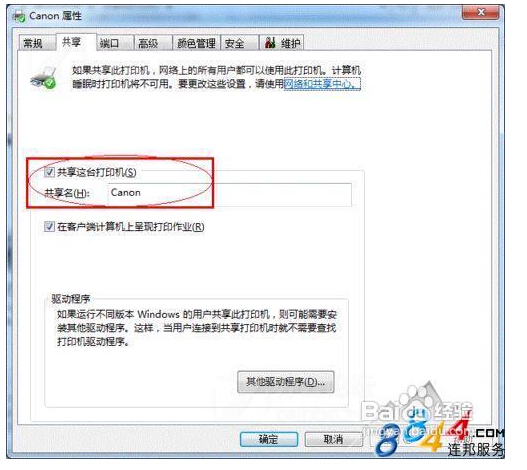This screenshot has width=527, height=470.
Task: Toggle the 共享这台打印机 checkbox
Action: click(x=49, y=172)
